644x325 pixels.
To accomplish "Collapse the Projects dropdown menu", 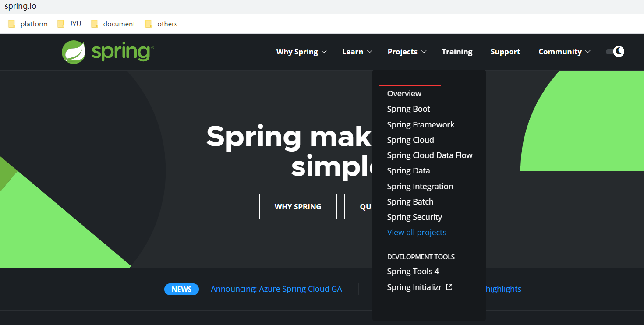I will [x=407, y=52].
